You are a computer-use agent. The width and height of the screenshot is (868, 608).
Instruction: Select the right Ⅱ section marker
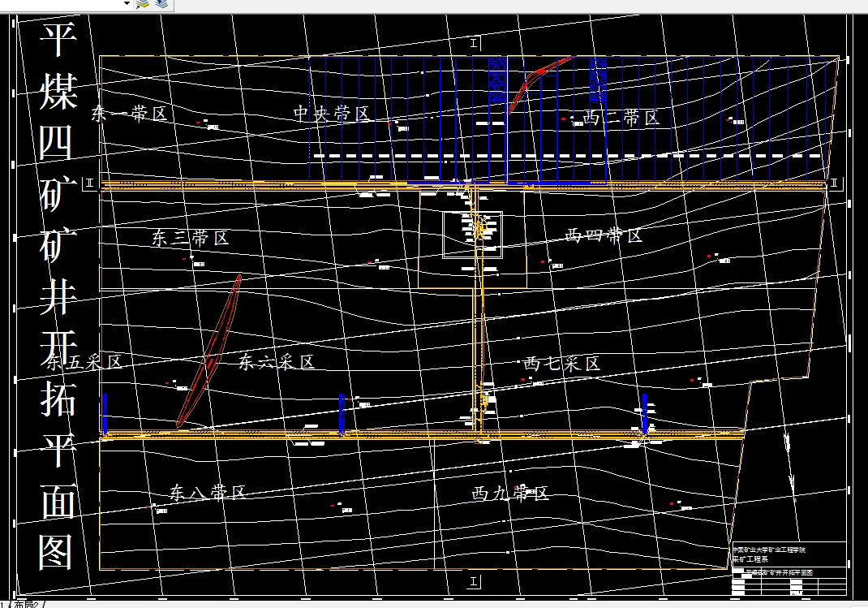pos(834,183)
